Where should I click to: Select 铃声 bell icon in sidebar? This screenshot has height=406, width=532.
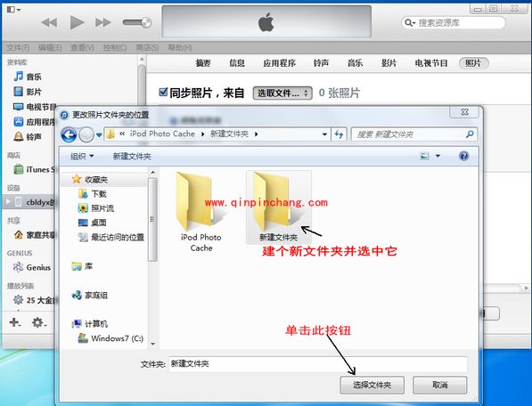click(19, 136)
